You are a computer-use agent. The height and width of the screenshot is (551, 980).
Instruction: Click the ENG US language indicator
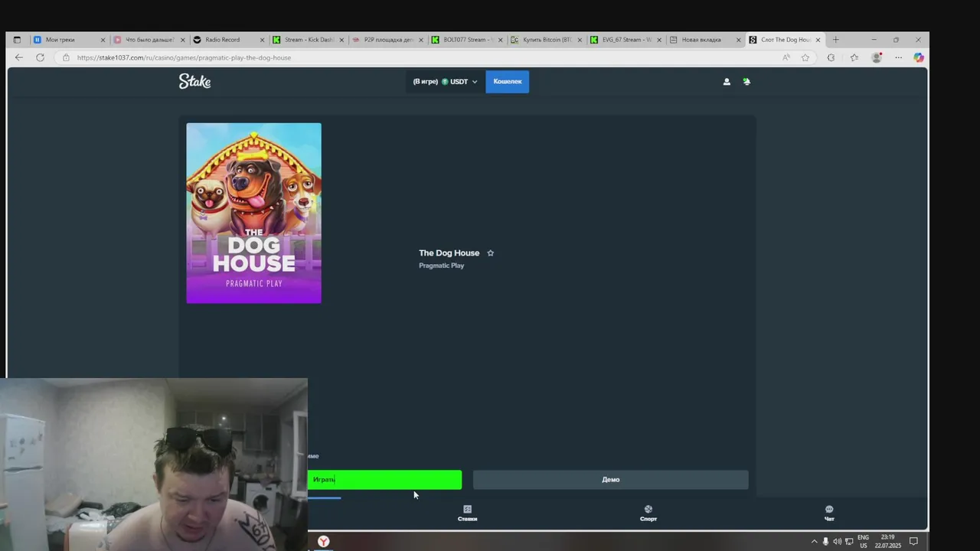click(863, 541)
